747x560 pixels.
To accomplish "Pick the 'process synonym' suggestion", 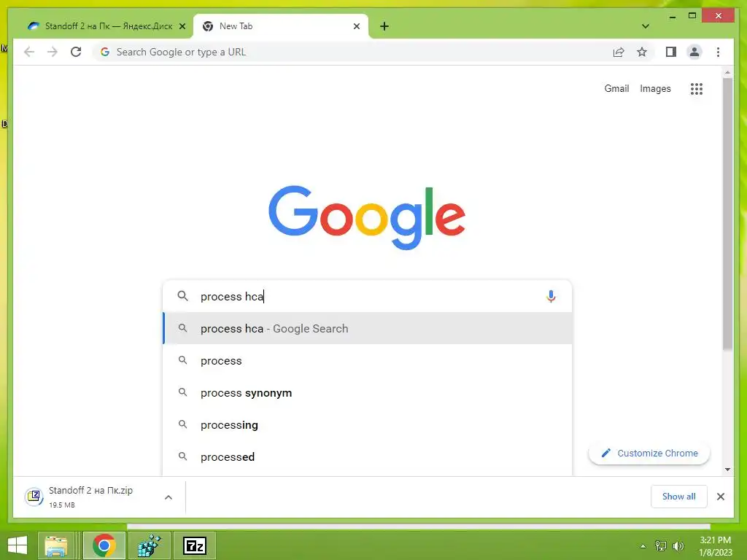I will pyautogui.click(x=367, y=393).
